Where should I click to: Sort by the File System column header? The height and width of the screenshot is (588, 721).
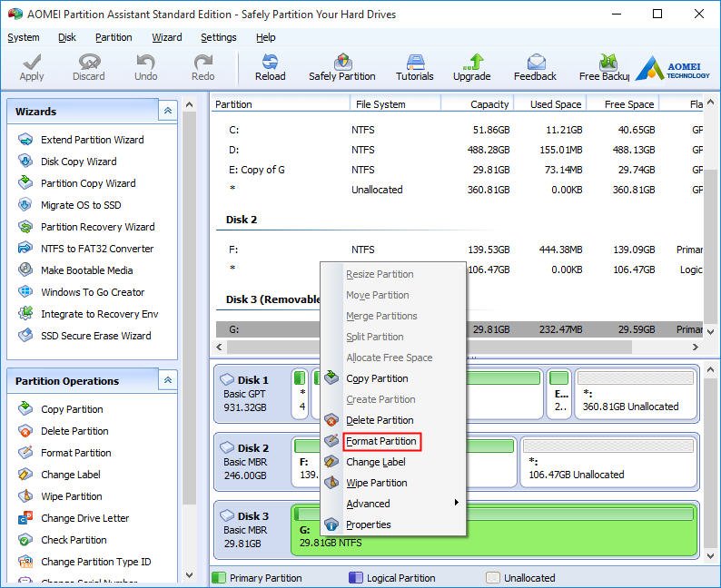[x=395, y=104]
